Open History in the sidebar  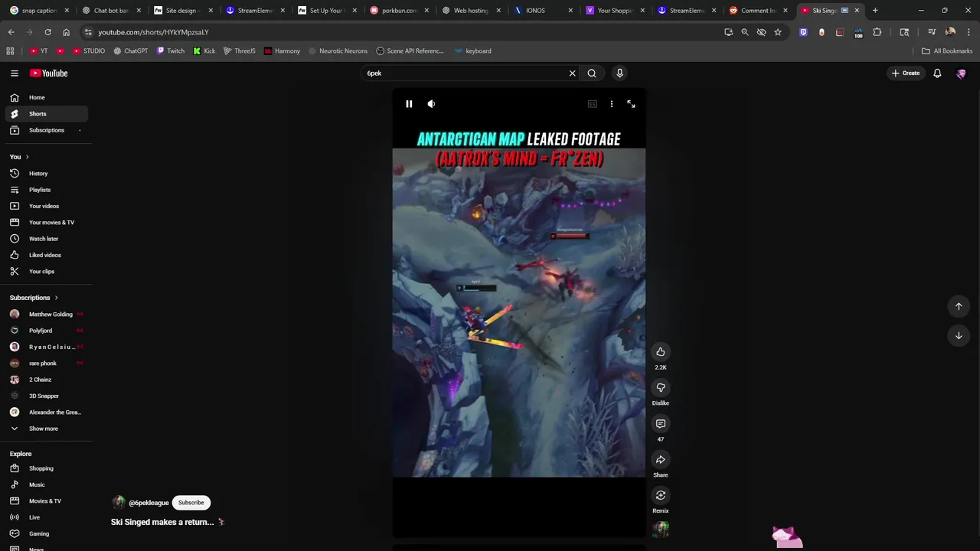point(46,174)
